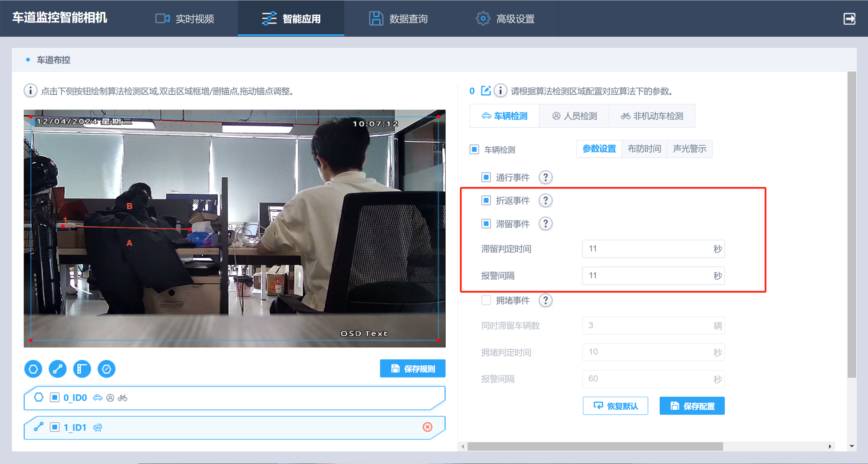Switch to 非机动车检测 tab
Viewport: 868px width, 464px height.
(652, 116)
